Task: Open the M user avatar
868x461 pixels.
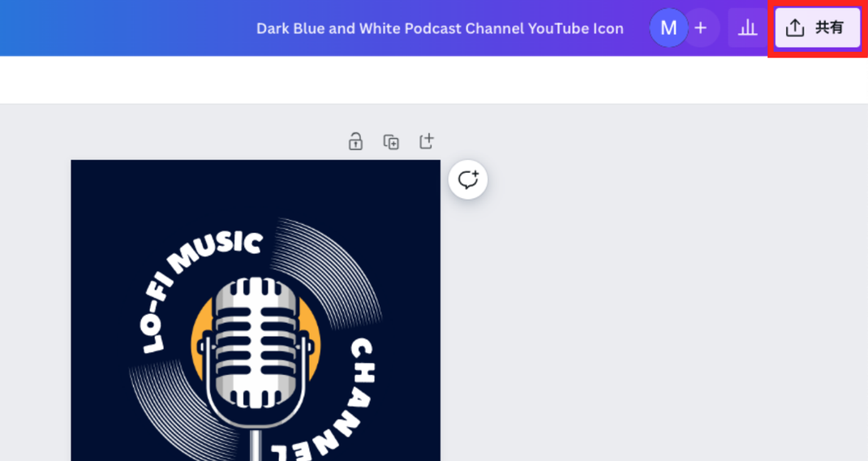Action: coord(668,28)
